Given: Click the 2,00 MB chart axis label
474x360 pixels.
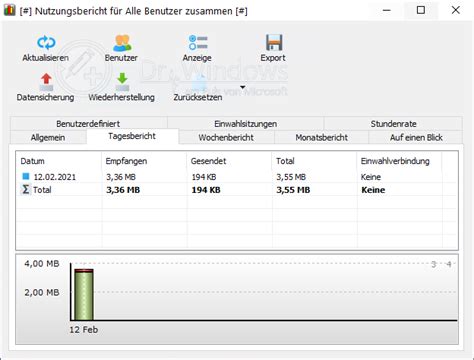Looking at the screenshot, I should [42, 293].
